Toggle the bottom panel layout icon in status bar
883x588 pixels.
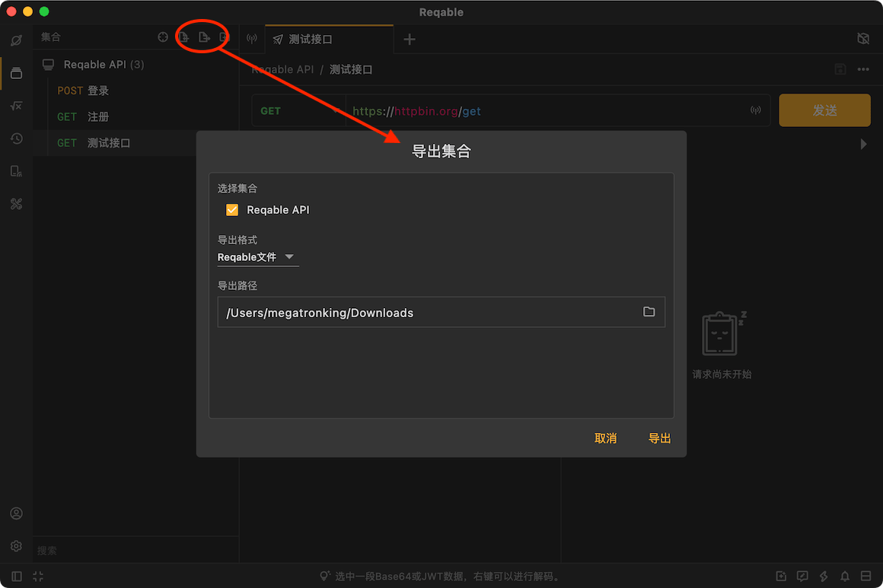tap(866, 576)
